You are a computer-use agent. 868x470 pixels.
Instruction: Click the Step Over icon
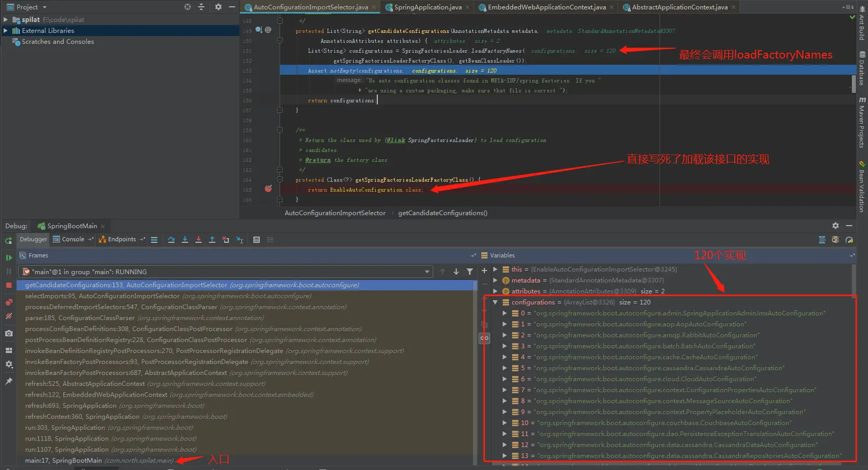click(171, 240)
